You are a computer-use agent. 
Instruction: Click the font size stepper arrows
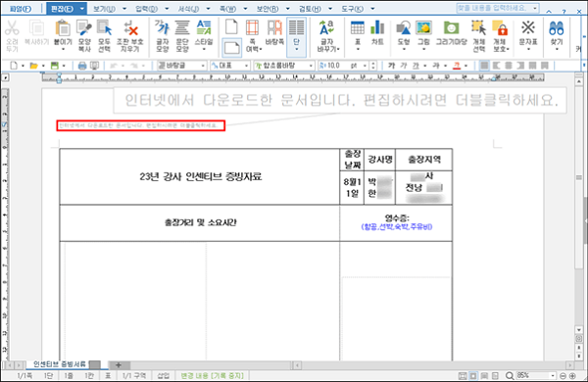[x=372, y=66]
